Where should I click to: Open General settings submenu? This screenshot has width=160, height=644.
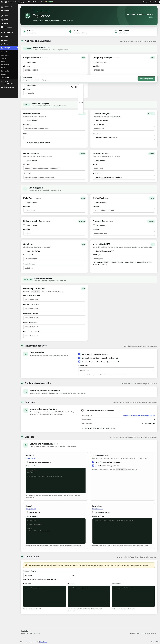click(x=4, y=52)
